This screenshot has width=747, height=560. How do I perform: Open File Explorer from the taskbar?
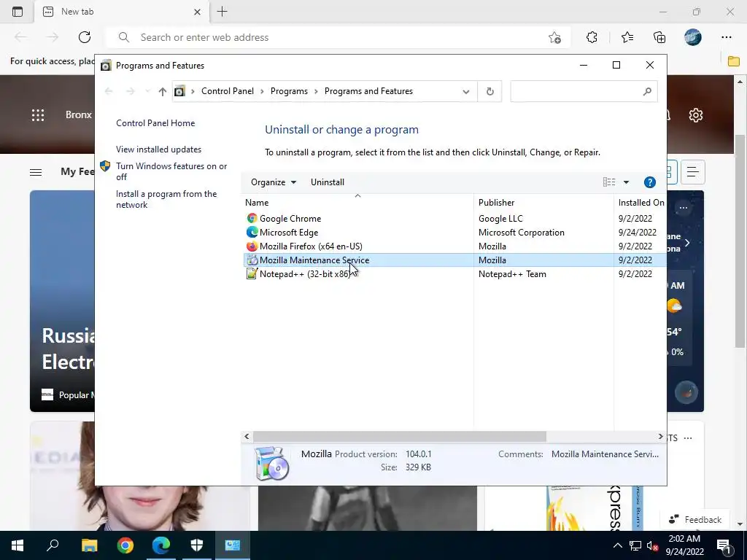89,545
